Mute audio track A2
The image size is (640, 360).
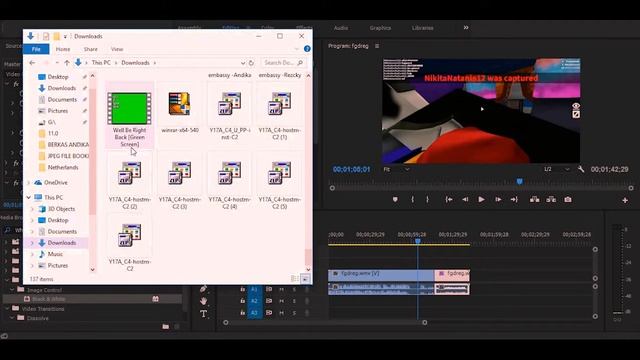coord(281,301)
